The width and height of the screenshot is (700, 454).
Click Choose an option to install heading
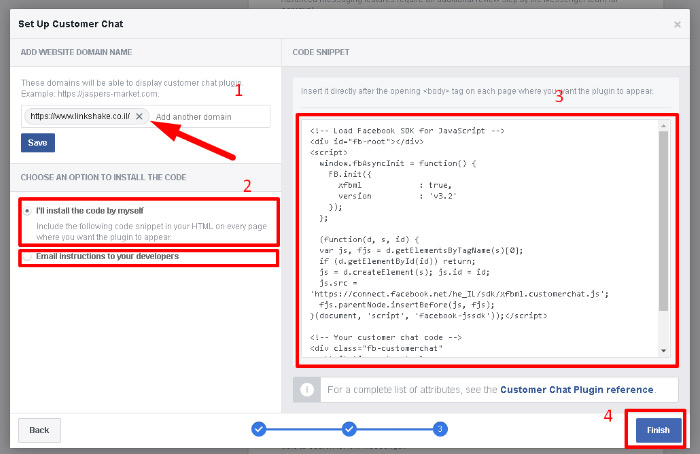[103, 177]
